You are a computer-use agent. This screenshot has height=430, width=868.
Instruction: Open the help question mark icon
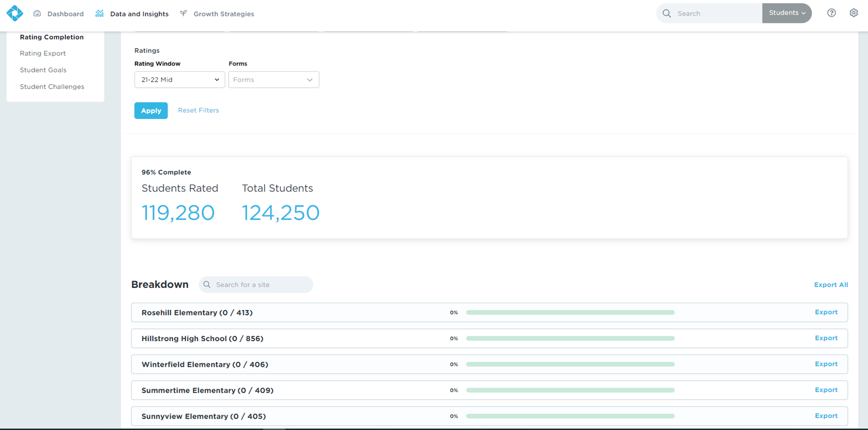pos(831,13)
